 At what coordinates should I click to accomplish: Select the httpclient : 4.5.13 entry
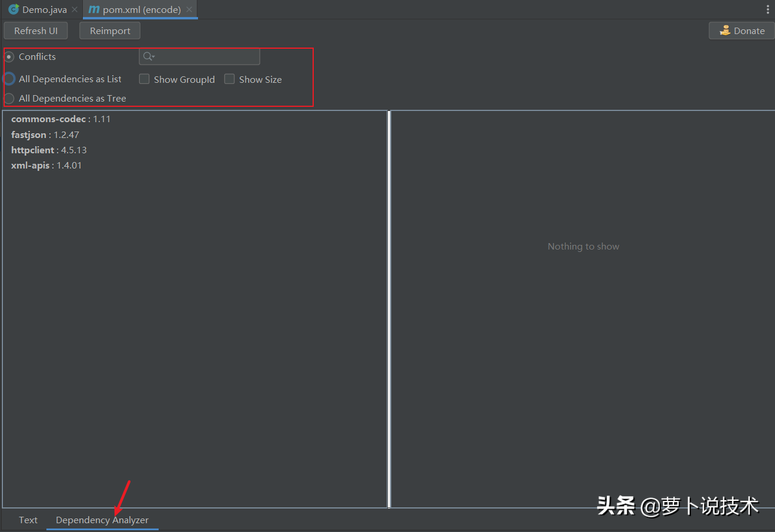click(x=49, y=150)
